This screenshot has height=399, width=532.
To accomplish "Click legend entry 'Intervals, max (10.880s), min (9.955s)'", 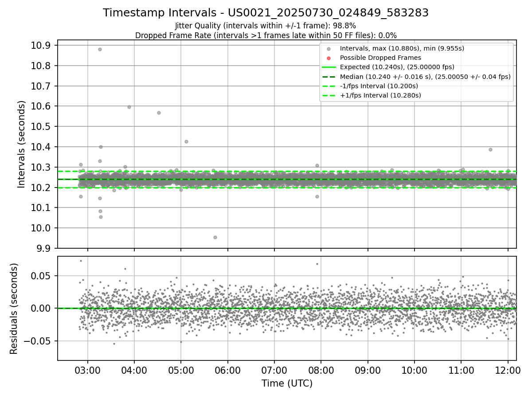I will (402, 48).
